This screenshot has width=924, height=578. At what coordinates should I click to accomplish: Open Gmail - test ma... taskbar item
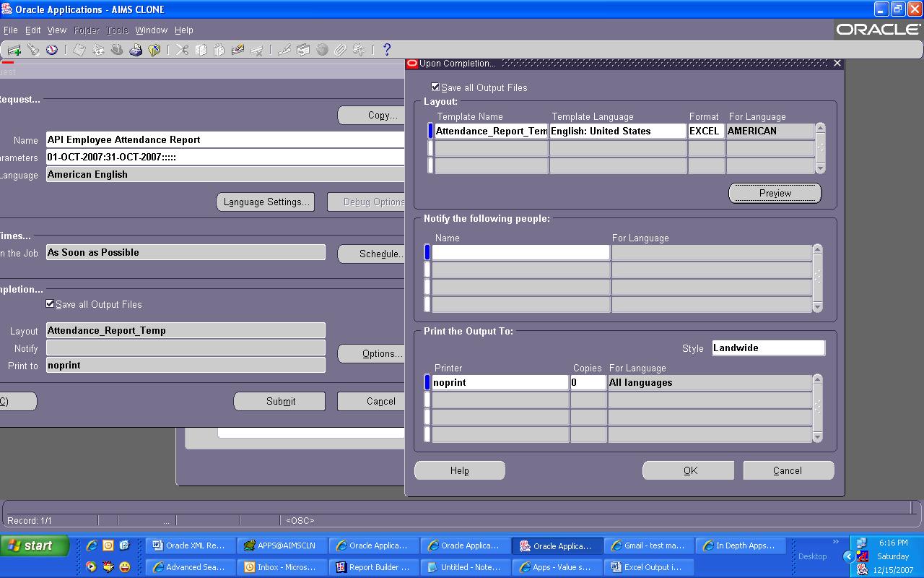coord(648,545)
